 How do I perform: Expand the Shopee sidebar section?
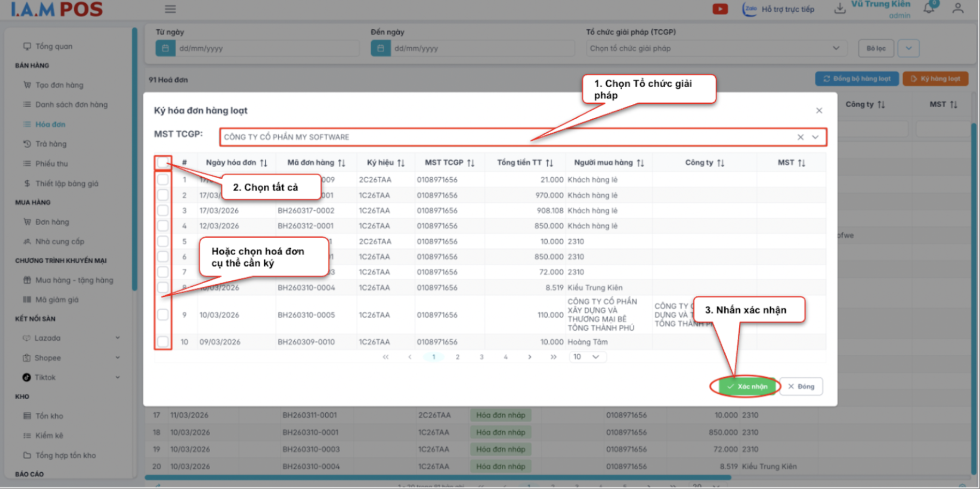[118, 357]
